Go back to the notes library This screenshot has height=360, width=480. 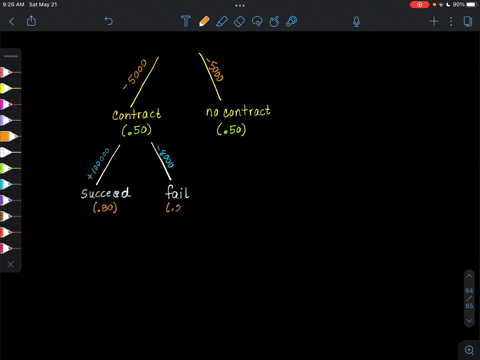[x=12, y=22]
